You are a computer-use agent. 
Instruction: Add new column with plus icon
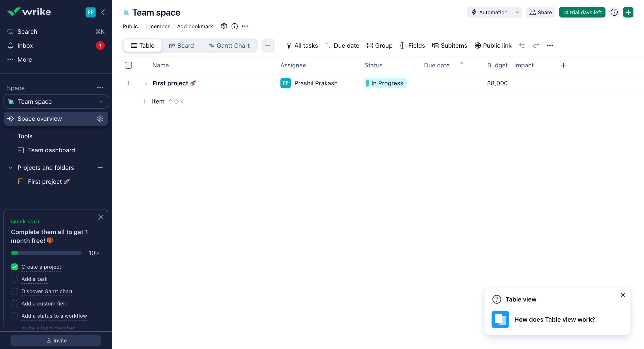(563, 65)
